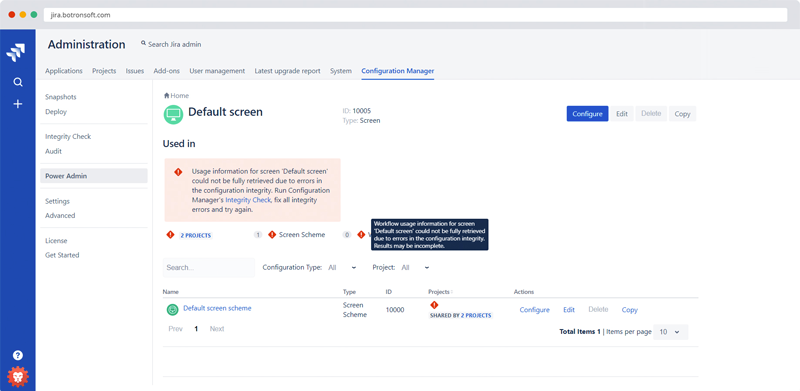Click the Search filter input field

click(209, 267)
